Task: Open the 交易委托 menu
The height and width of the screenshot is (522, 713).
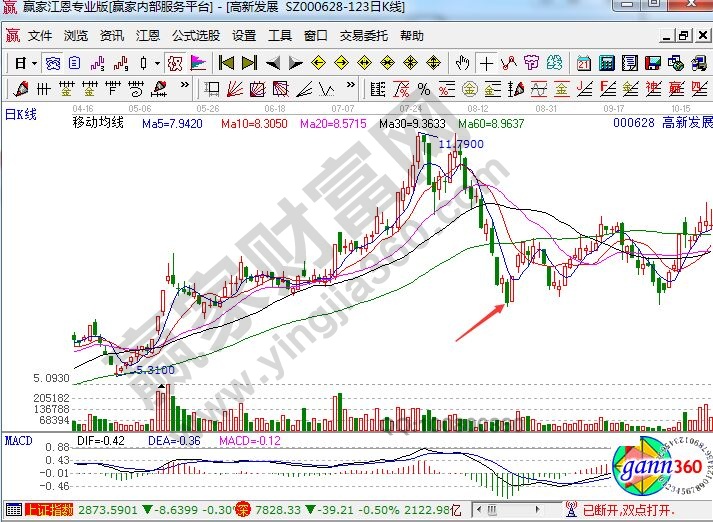Action: click(x=364, y=35)
